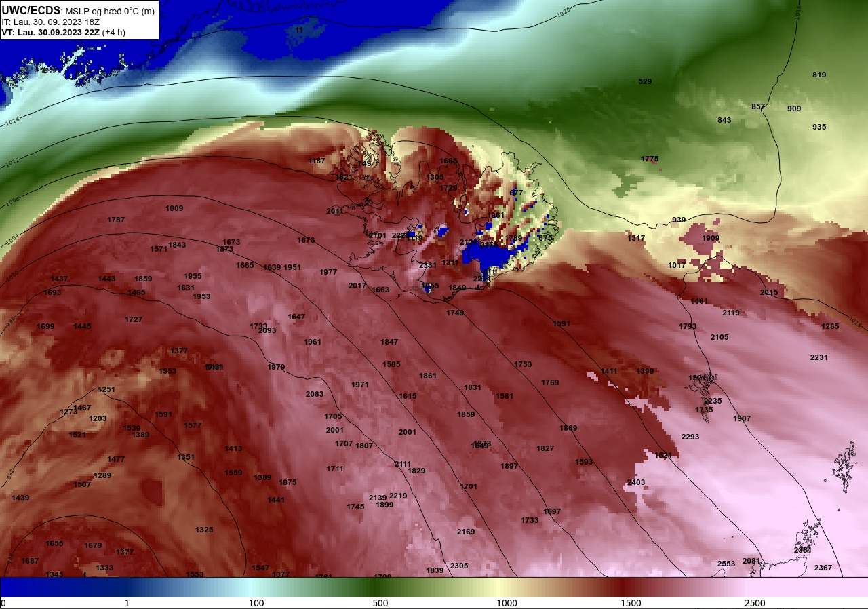Viewport: 868px width, 609px height.
Task: Click the map value 1809
Action: pyautogui.click(x=174, y=208)
